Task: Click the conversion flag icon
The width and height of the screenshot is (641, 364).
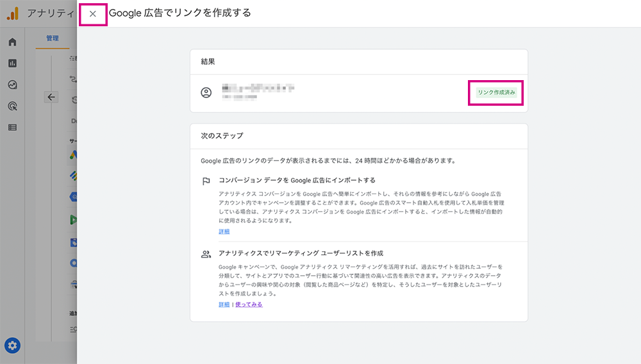Action: pos(206,181)
